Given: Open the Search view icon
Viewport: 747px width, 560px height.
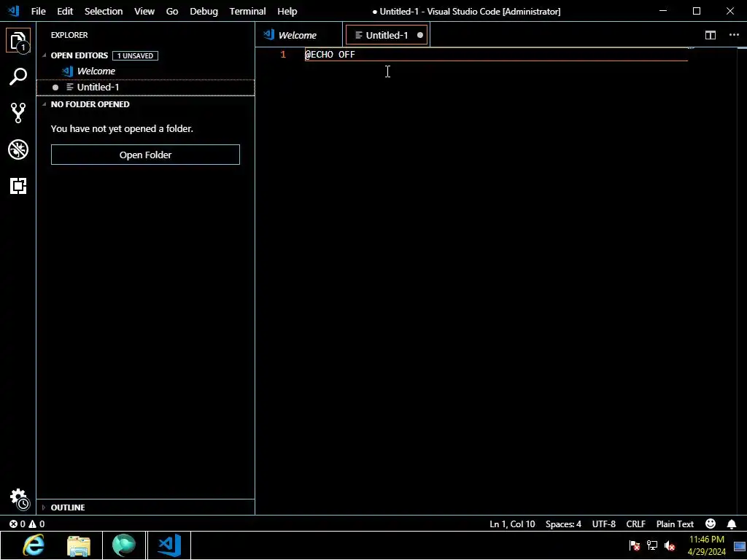Looking at the screenshot, I should pyautogui.click(x=18, y=76).
